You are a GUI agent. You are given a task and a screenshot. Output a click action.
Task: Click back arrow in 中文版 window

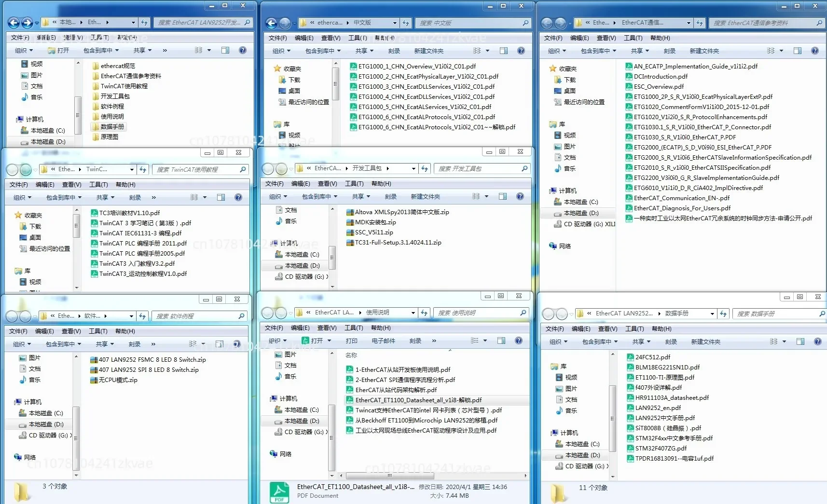[272, 23]
